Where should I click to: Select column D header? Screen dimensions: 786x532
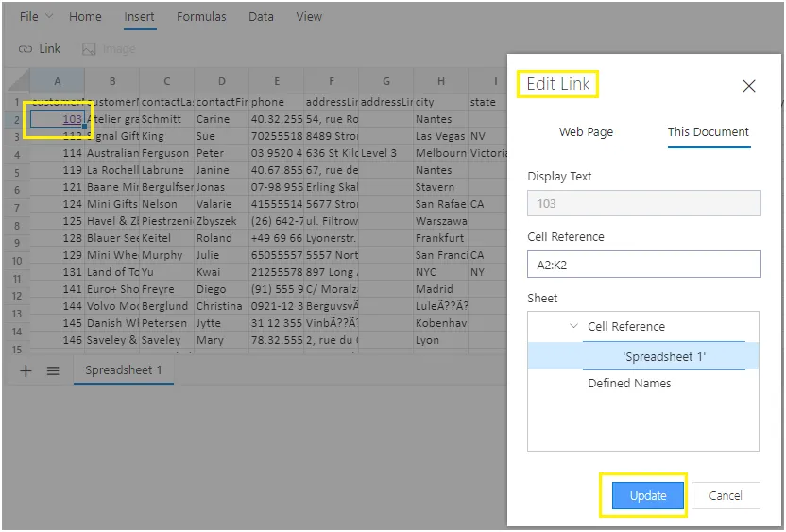point(222,81)
